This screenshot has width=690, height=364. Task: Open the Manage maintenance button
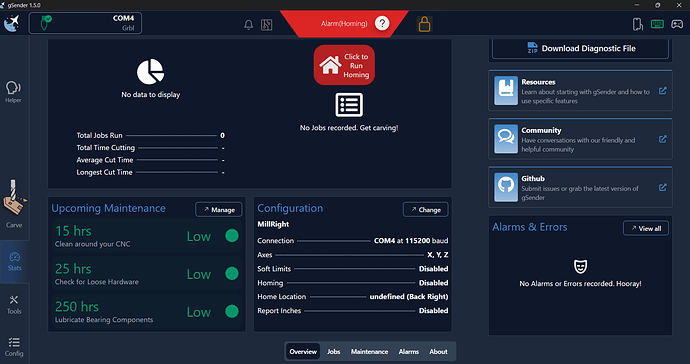219,210
